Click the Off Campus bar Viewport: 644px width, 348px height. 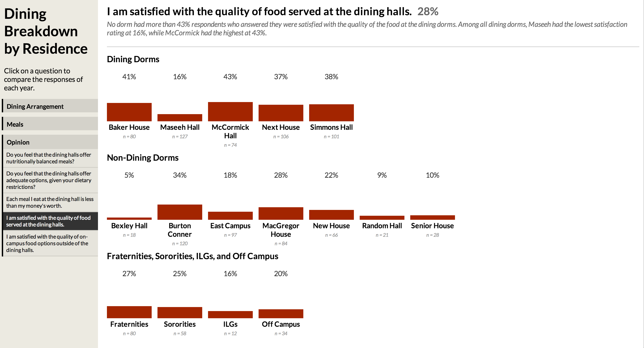(281, 314)
